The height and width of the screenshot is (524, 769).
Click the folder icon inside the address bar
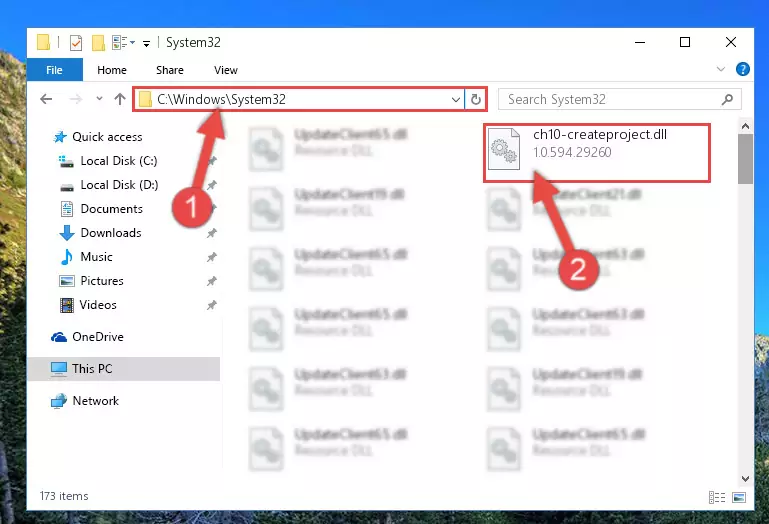pos(145,100)
